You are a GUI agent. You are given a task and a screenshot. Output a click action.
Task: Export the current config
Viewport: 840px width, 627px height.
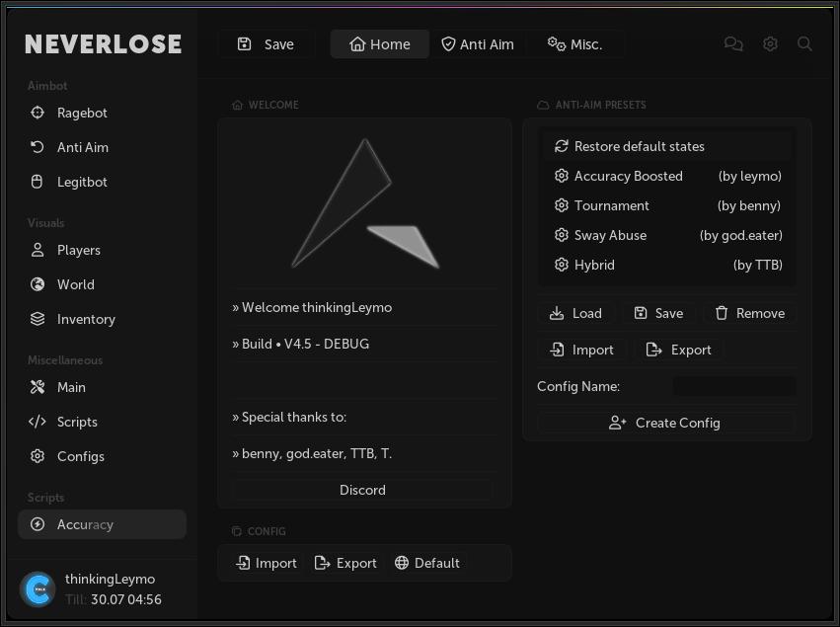click(x=345, y=563)
